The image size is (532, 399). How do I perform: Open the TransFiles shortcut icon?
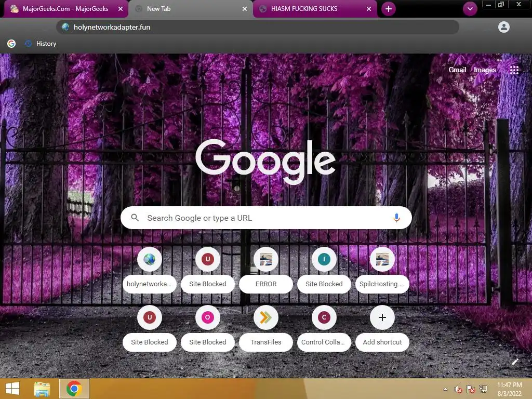(265, 317)
